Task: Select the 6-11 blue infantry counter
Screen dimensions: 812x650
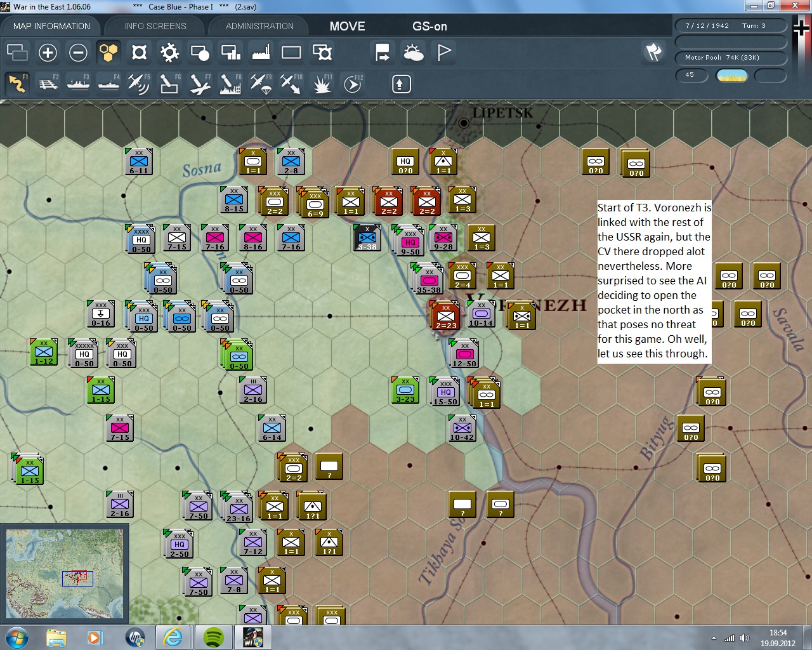Action: (139, 161)
